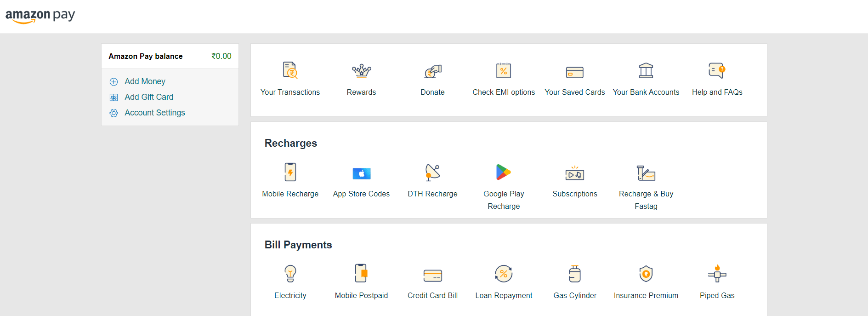Viewport: 868px width, 316px height.
Task: Click the Help and FAQs label
Action: [717, 92]
